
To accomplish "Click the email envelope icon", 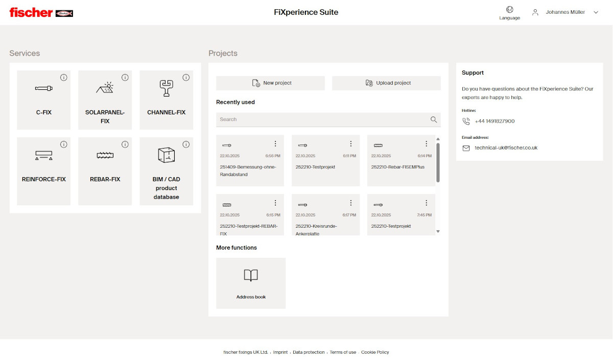I will click(x=466, y=148).
